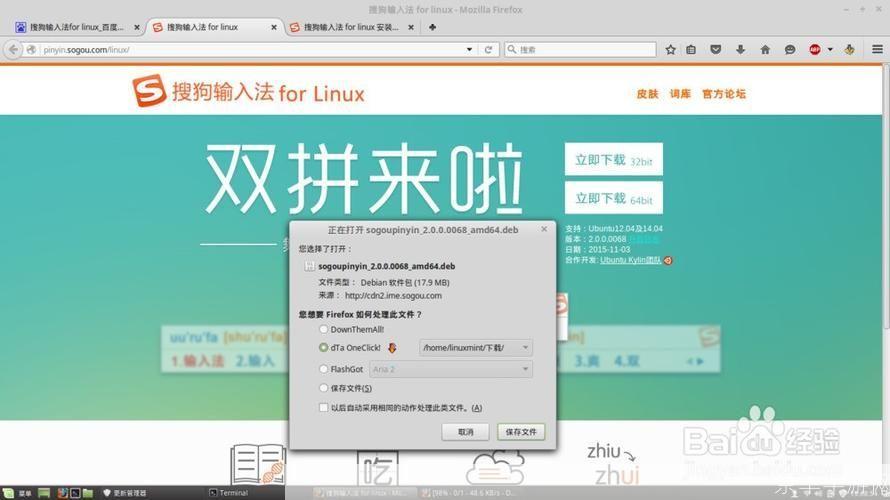Switch to 搜狗输入法for linux_百度 tab
The height and width of the screenshot is (500, 890).
(78, 27)
